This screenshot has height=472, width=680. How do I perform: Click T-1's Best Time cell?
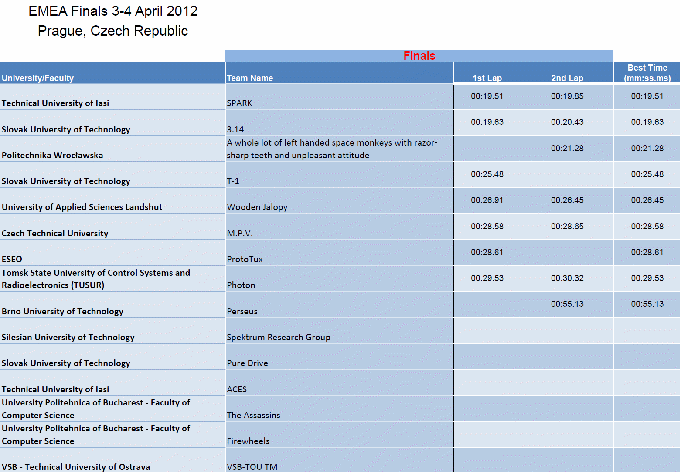click(x=647, y=174)
